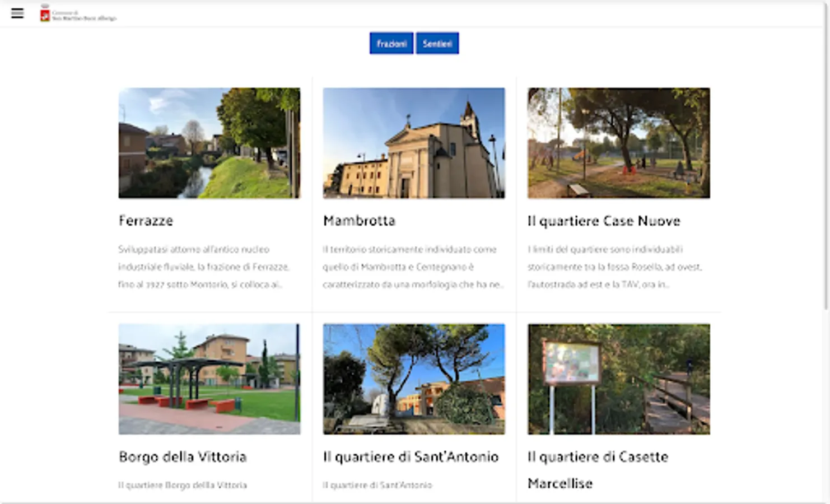830x504 pixels.
Task: Open Il quartiere di Sant'Antonio heading
Action: (x=411, y=457)
